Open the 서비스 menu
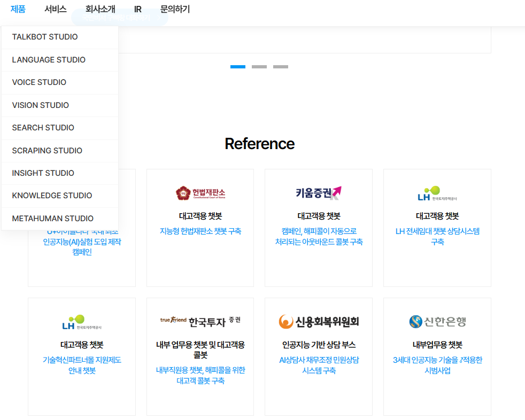 tap(56, 9)
